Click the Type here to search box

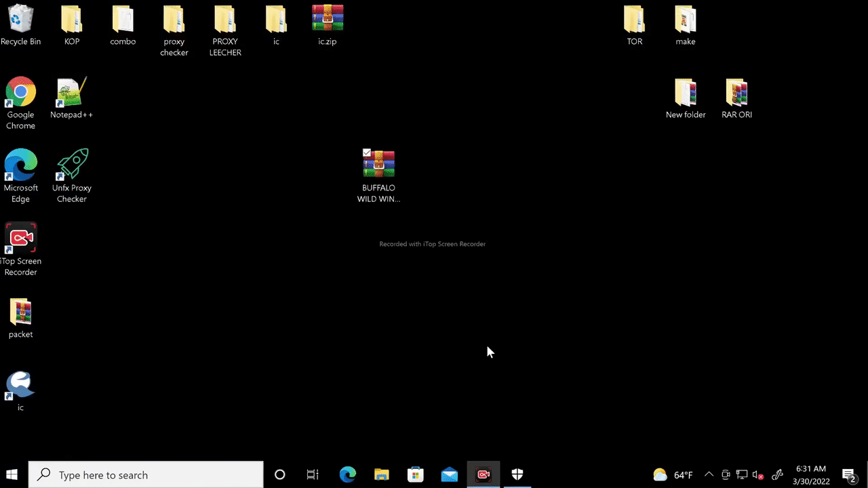pyautogui.click(x=146, y=474)
